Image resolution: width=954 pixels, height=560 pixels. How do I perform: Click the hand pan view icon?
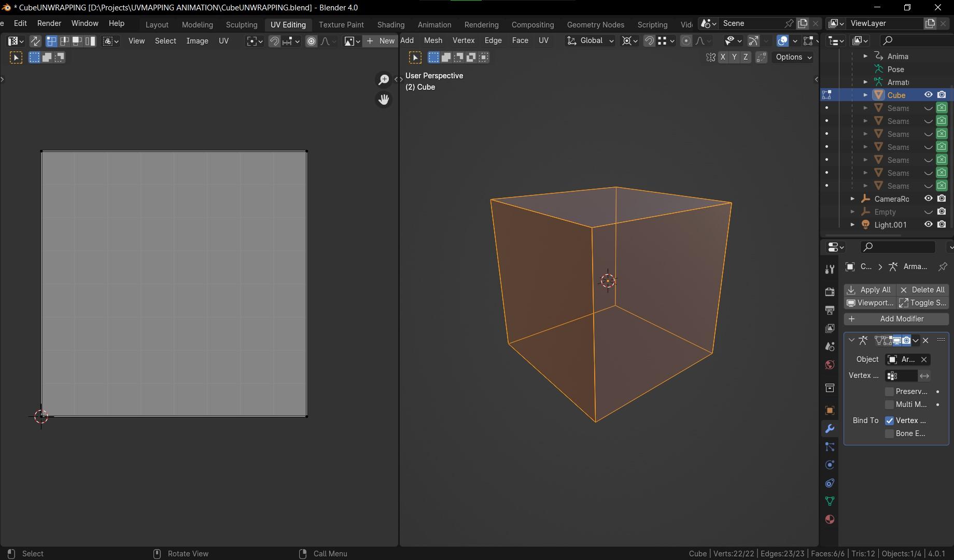384,100
